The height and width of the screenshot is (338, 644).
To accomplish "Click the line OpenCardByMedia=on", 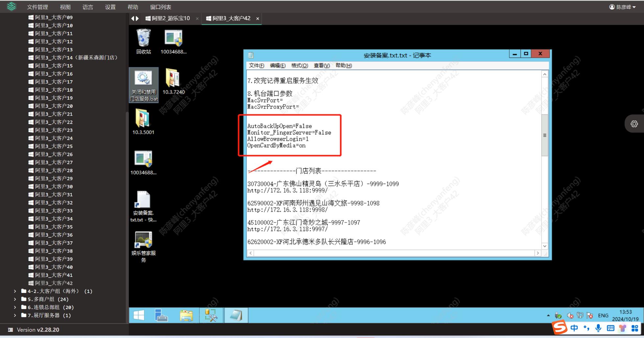I will (276, 145).
